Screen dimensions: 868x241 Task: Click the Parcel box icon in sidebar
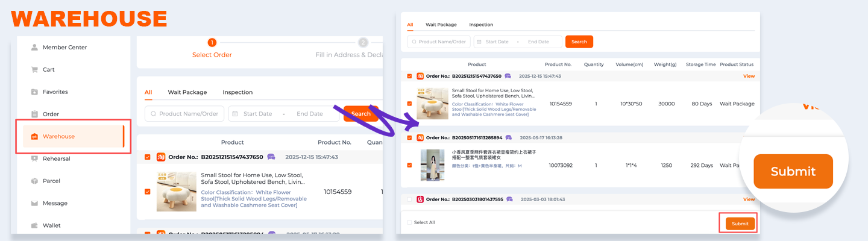pos(34,181)
